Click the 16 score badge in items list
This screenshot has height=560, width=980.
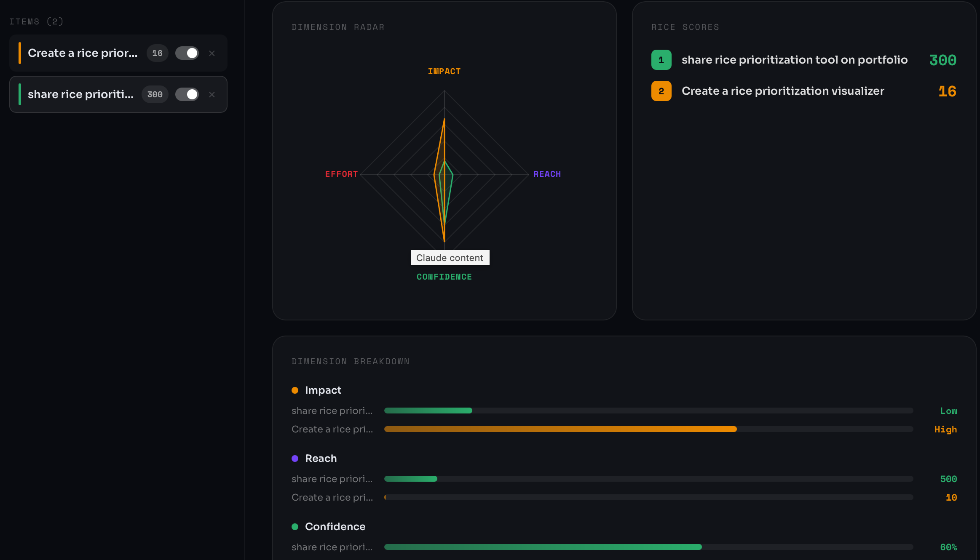pos(157,53)
